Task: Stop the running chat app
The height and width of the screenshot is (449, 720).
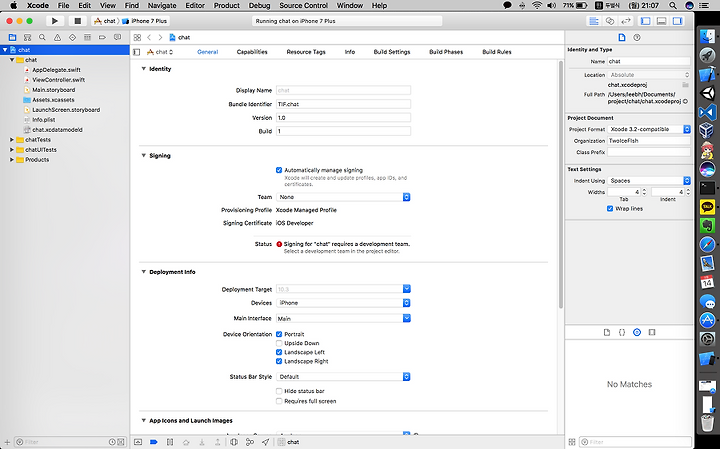Action: [x=77, y=21]
